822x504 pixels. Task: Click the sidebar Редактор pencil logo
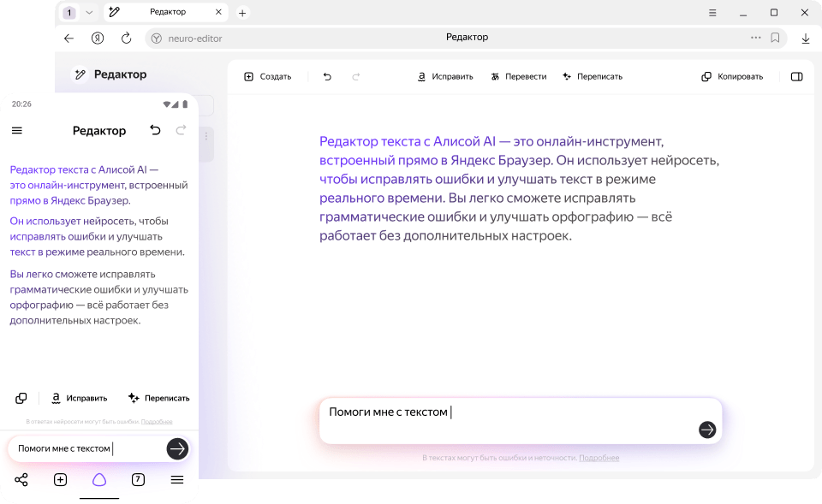[80, 74]
